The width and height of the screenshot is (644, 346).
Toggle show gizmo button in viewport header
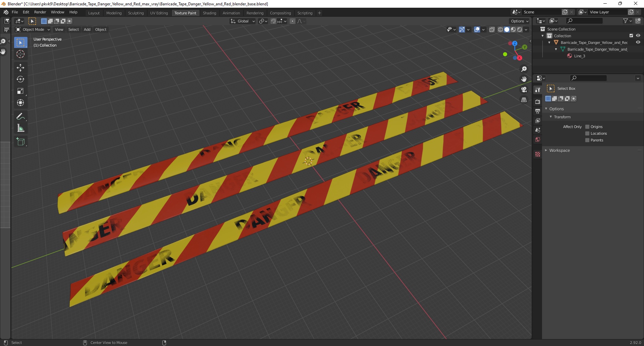[462, 30]
